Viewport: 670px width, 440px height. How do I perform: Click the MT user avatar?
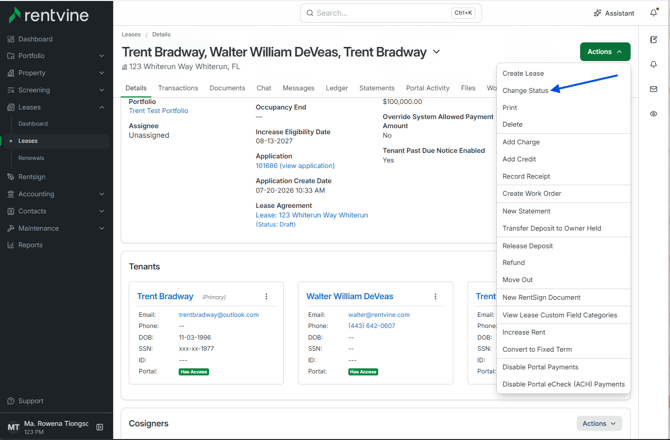click(x=13, y=427)
